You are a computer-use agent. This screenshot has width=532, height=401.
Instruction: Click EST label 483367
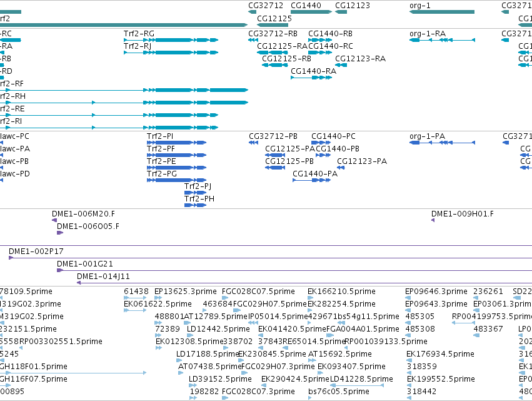click(488, 329)
